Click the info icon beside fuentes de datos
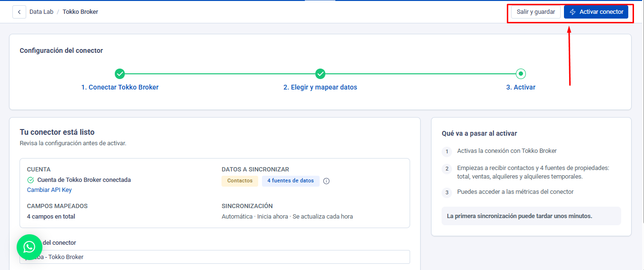Image resolution: width=644 pixels, height=270 pixels. (x=326, y=181)
